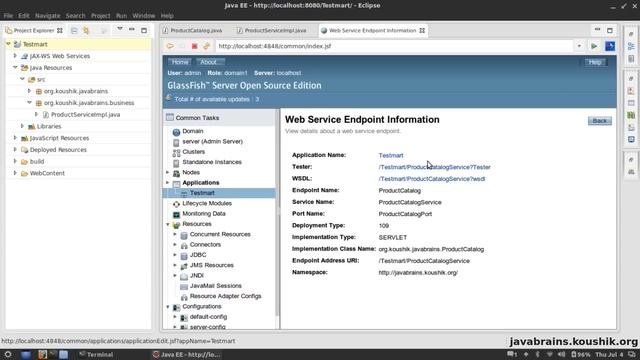The image size is (640, 360).
Task: Stop page loading with red stop icon
Action: tap(194, 46)
